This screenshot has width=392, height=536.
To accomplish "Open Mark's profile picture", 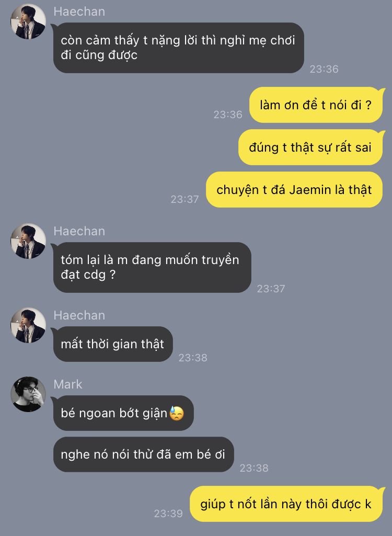I will tap(28, 394).
